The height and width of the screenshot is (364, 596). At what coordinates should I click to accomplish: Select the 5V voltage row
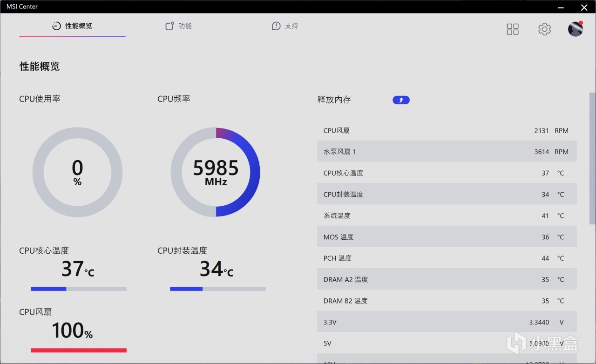[x=447, y=344]
